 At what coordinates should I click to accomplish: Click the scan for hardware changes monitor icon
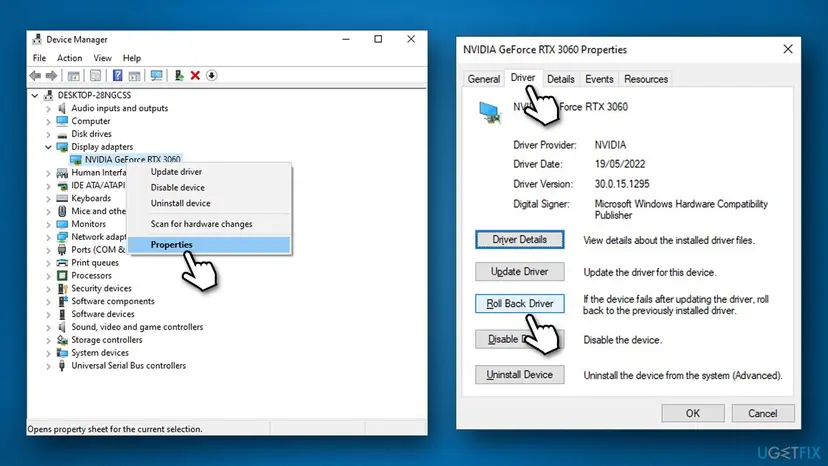click(x=156, y=76)
